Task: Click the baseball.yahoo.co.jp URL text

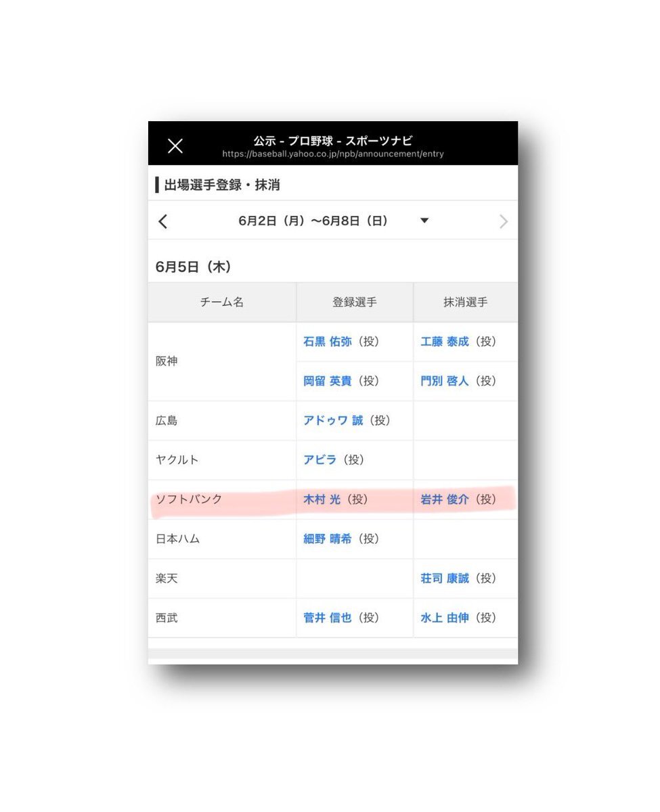Action: pyautogui.click(x=333, y=154)
